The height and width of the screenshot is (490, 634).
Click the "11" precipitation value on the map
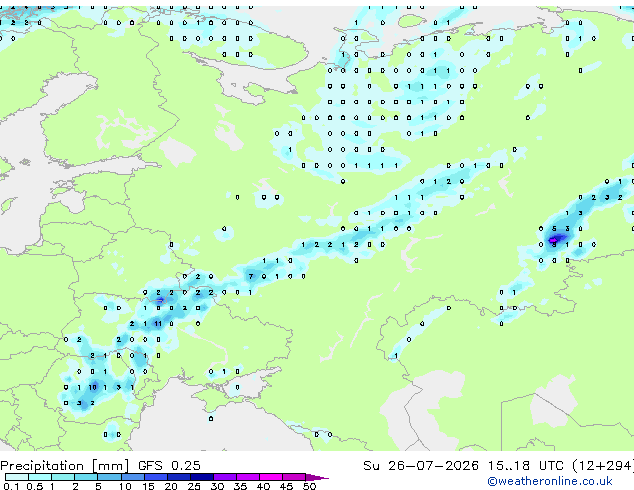pos(158,323)
